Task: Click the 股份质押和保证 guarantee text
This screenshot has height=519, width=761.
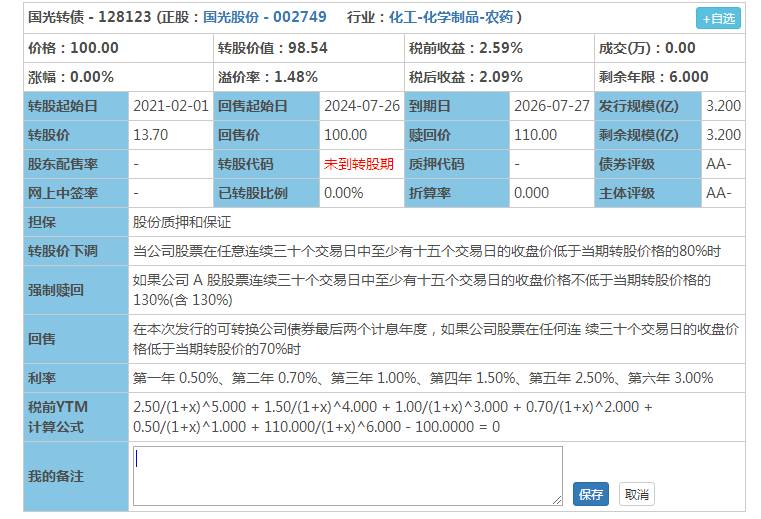Action: click(x=182, y=222)
